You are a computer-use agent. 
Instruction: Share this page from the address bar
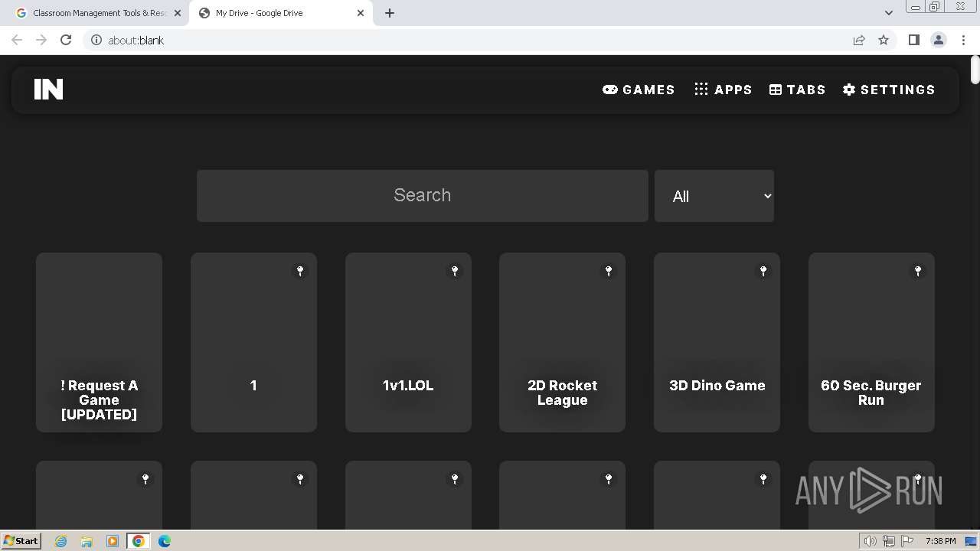point(859,40)
